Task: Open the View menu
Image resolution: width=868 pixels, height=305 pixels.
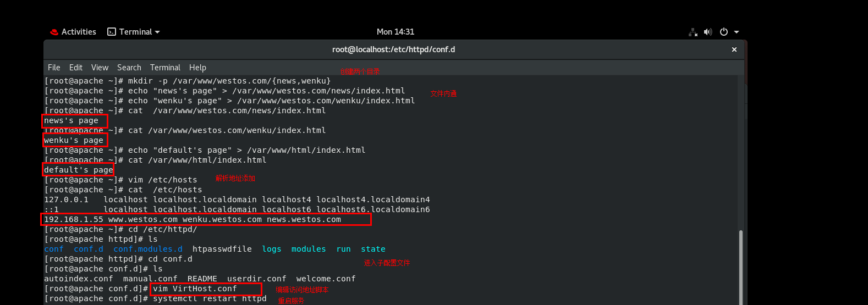Action: tap(100, 68)
